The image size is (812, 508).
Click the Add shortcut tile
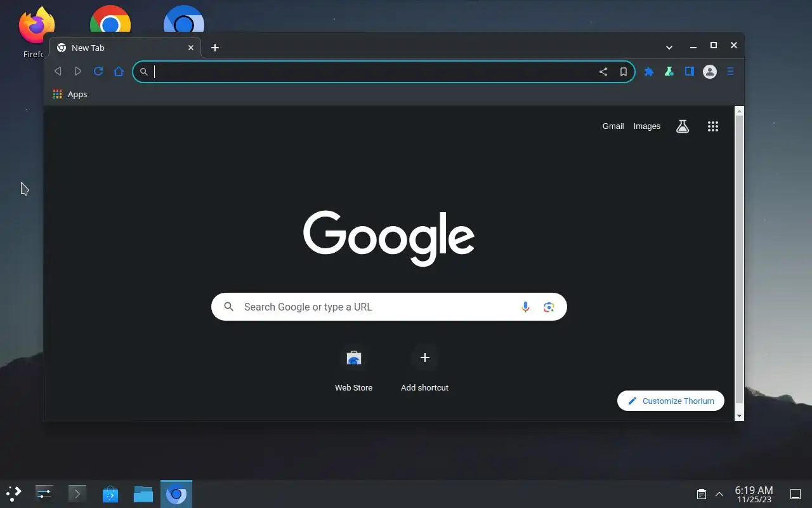[x=425, y=368]
